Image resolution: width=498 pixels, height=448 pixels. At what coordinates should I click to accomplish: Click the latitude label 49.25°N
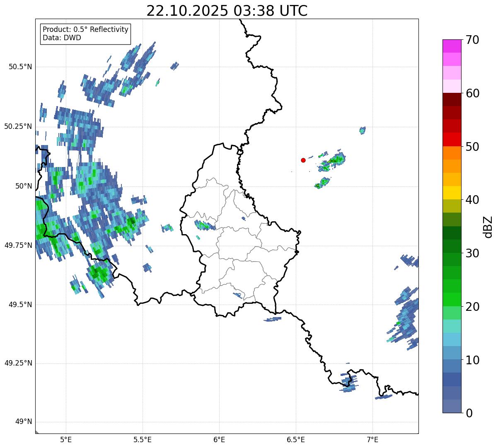(18, 363)
